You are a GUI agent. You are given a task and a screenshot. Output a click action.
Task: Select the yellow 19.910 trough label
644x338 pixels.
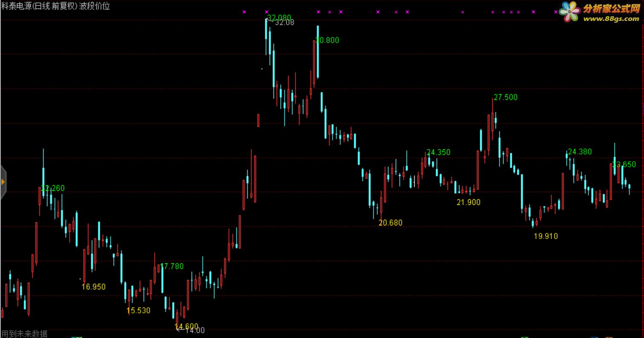pos(546,236)
